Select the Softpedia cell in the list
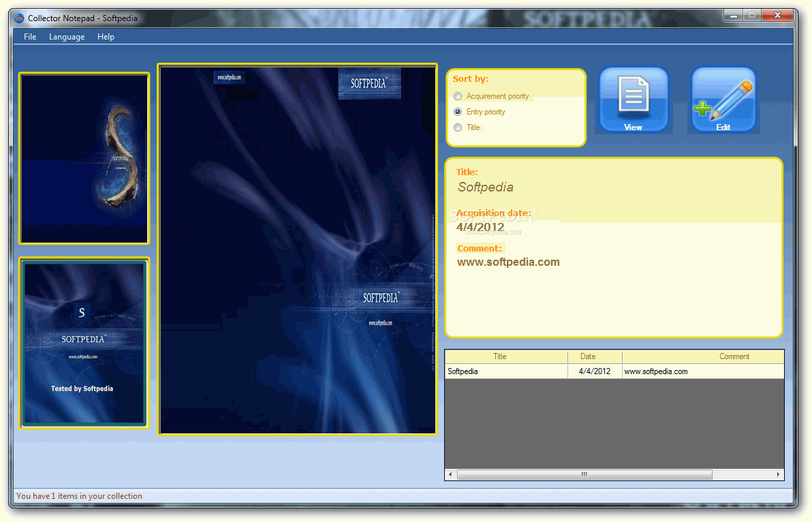This screenshot has width=812, height=522. pyautogui.click(x=506, y=371)
